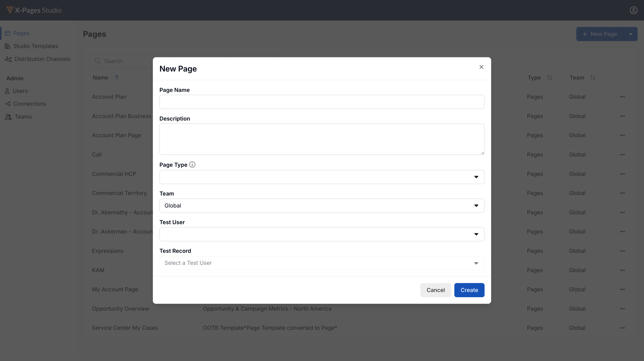Expand the Test User dropdown

click(322, 234)
